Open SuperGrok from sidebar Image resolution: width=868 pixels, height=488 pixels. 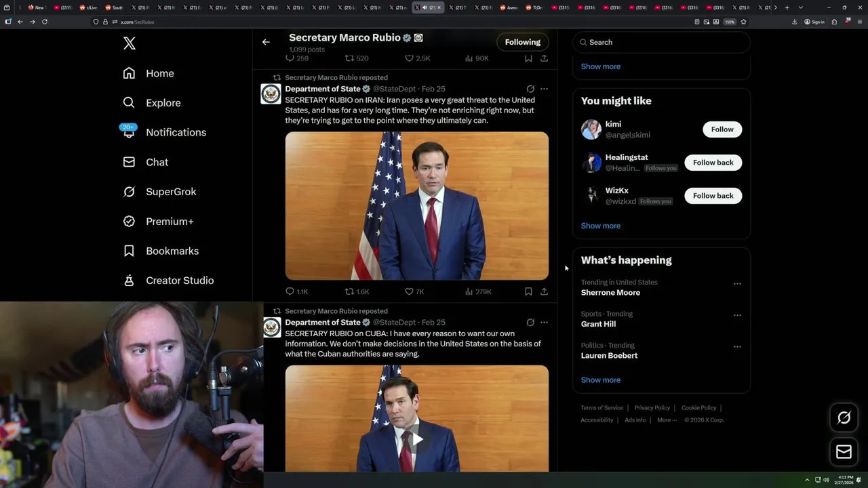coord(159,192)
